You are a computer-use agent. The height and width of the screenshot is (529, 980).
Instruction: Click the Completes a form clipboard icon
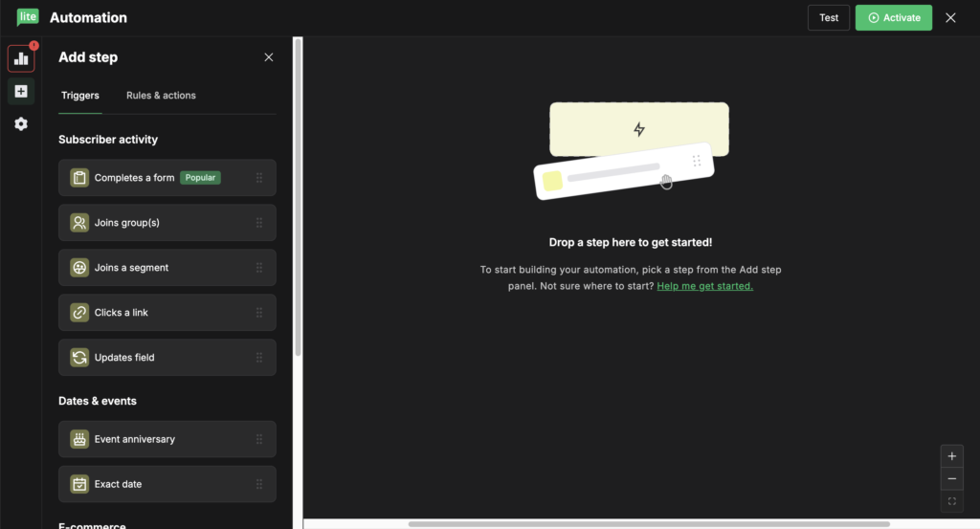click(x=79, y=178)
